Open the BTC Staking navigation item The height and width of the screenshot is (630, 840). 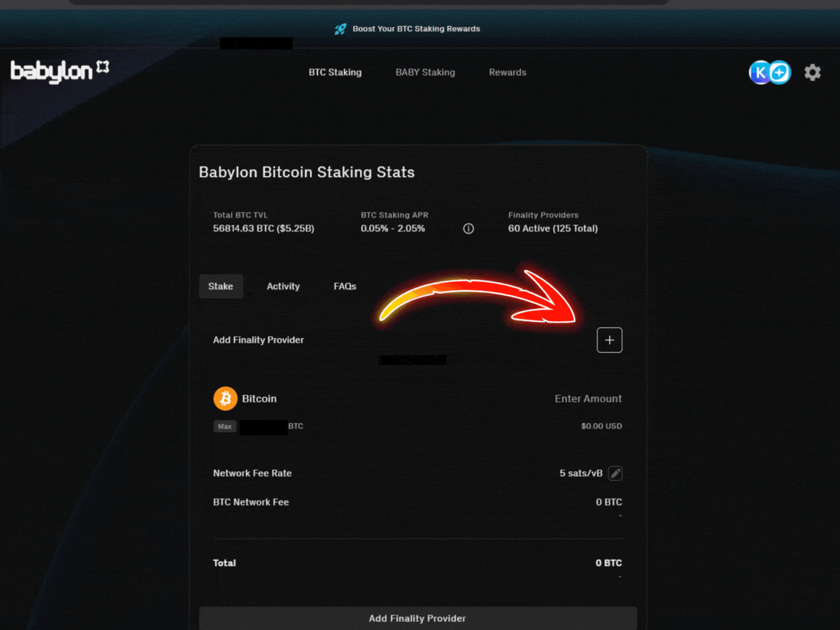335,73
